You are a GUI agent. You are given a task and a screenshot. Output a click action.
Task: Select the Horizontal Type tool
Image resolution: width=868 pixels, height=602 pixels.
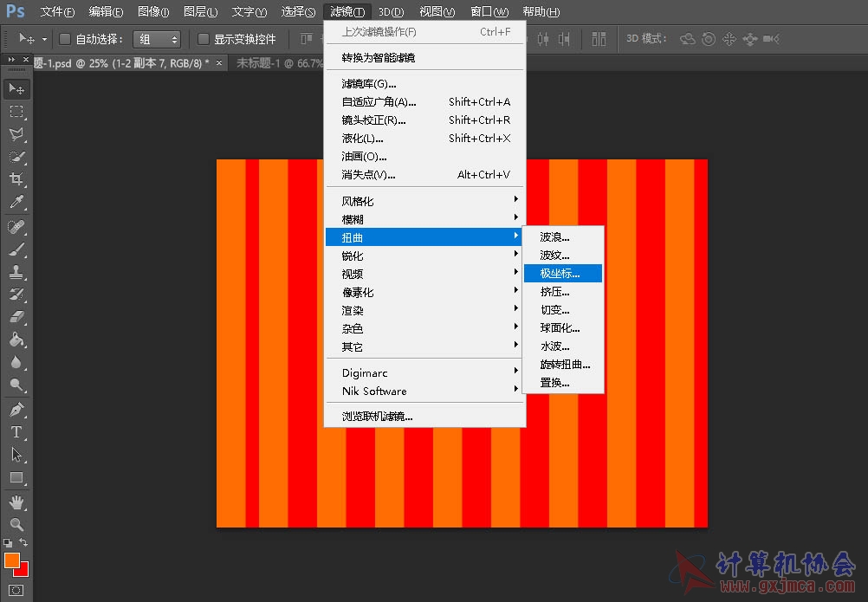pos(16,432)
